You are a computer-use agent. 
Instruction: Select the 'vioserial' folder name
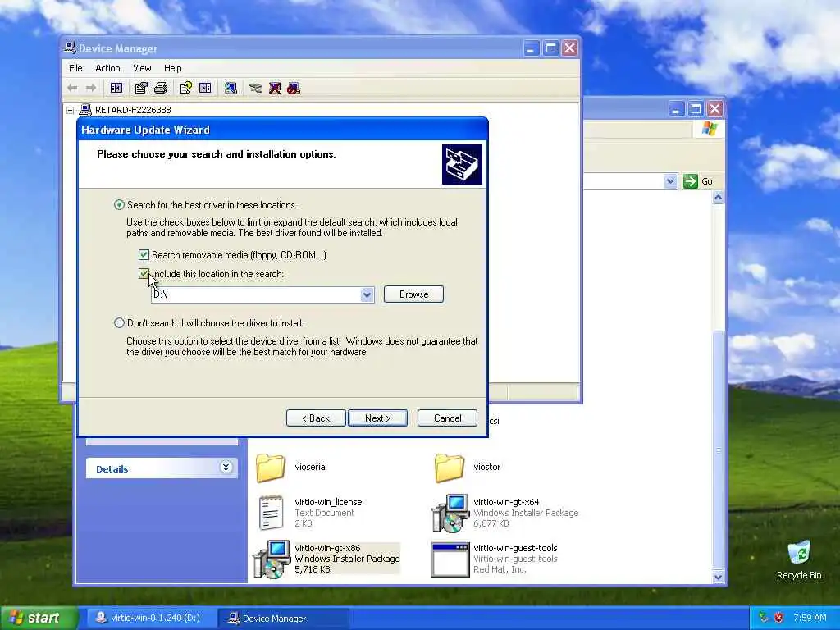coord(311,467)
